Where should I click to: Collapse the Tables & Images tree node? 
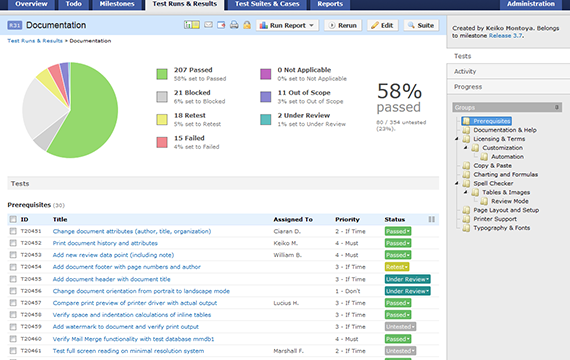click(x=466, y=192)
